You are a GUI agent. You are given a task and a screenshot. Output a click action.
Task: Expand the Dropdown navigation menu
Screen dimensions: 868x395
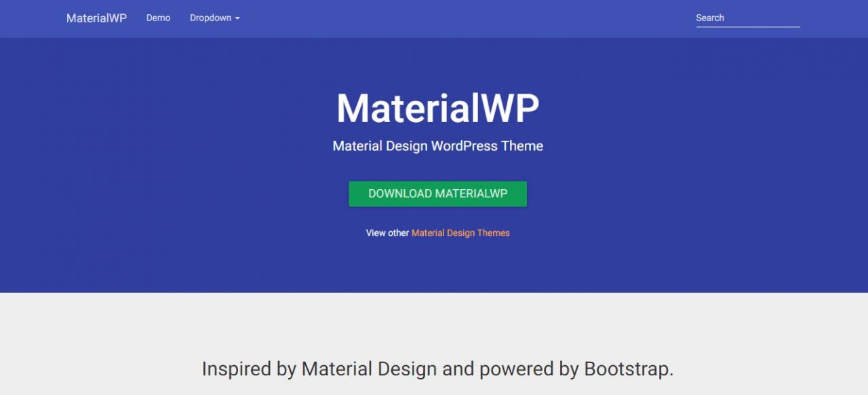click(x=215, y=18)
